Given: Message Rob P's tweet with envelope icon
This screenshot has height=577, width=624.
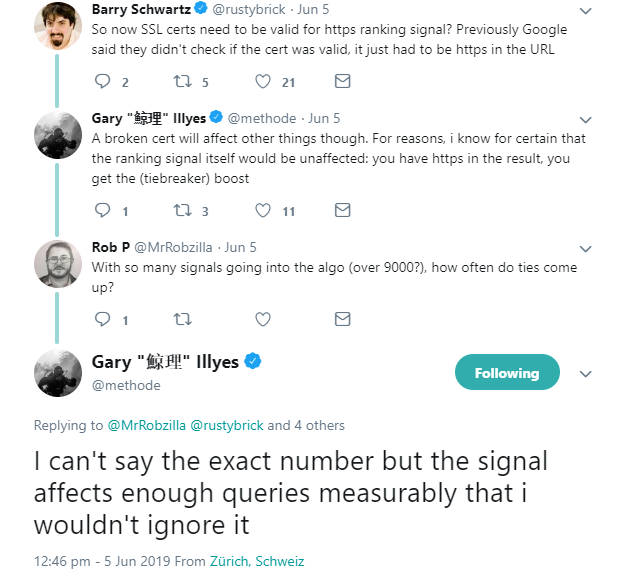Looking at the screenshot, I should [x=342, y=319].
